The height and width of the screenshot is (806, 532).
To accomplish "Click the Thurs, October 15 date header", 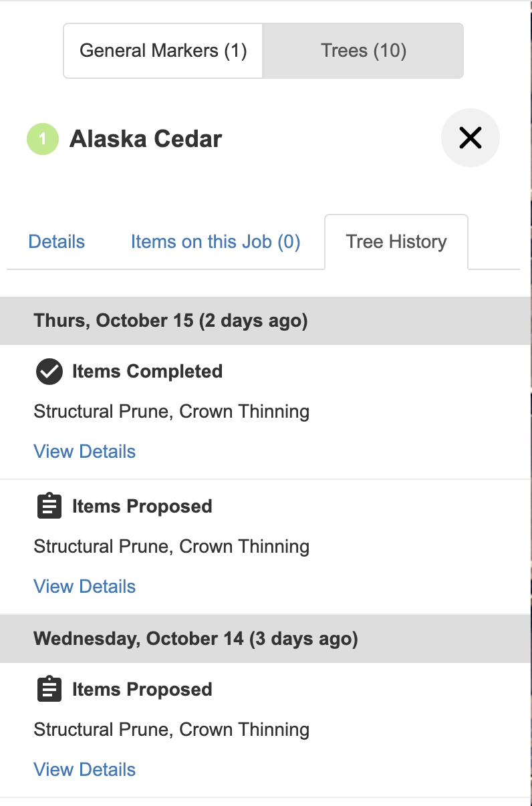I will (x=170, y=321).
